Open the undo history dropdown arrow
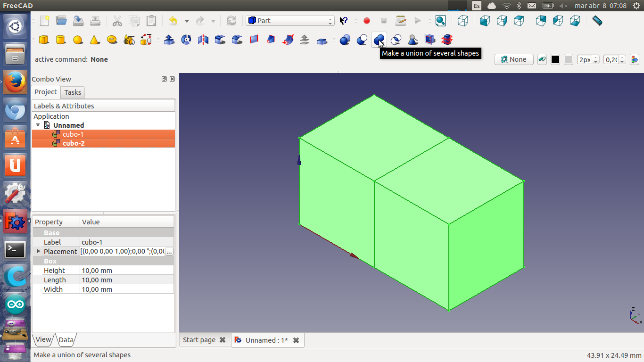The height and width of the screenshot is (362, 644). pyautogui.click(x=187, y=21)
